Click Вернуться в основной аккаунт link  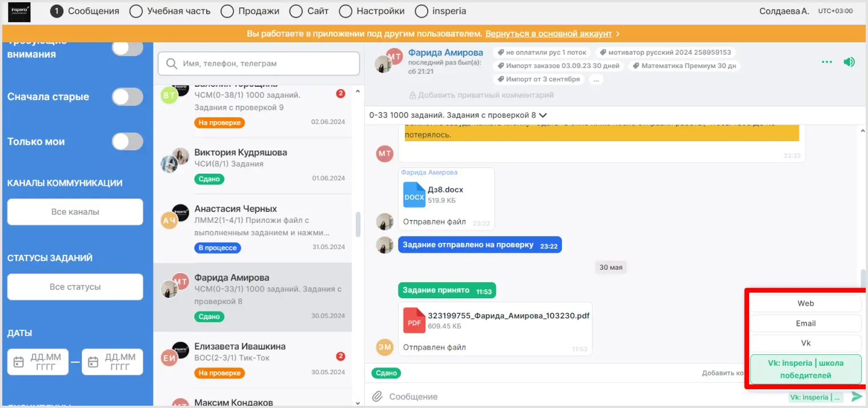(549, 34)
